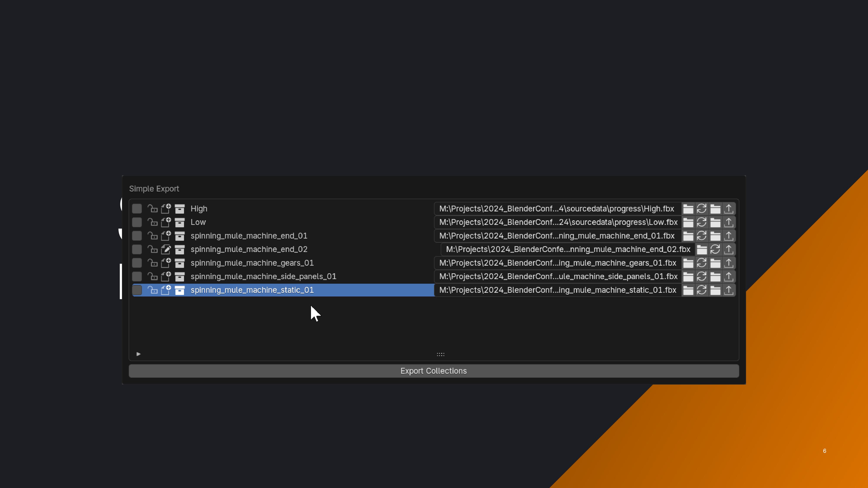Click refresh icon for spinning_mule_machine_gears_01
The image size is (868, 488).
pos(702,263)
